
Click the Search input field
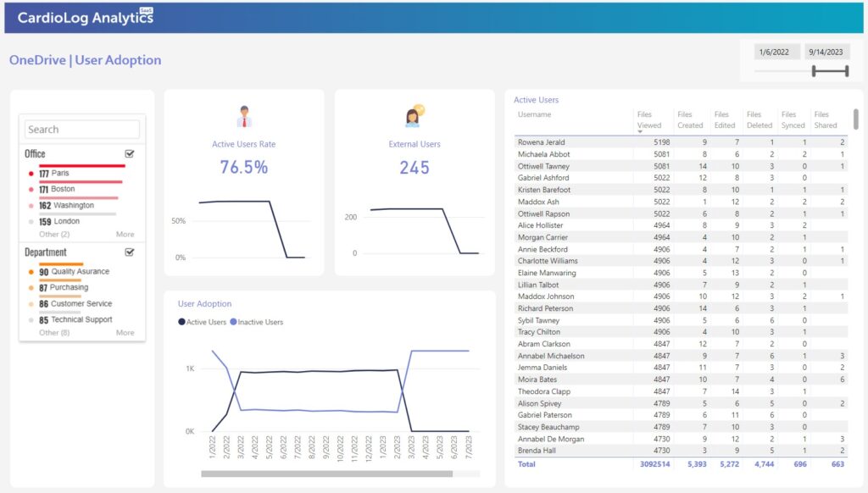[81, 129]
